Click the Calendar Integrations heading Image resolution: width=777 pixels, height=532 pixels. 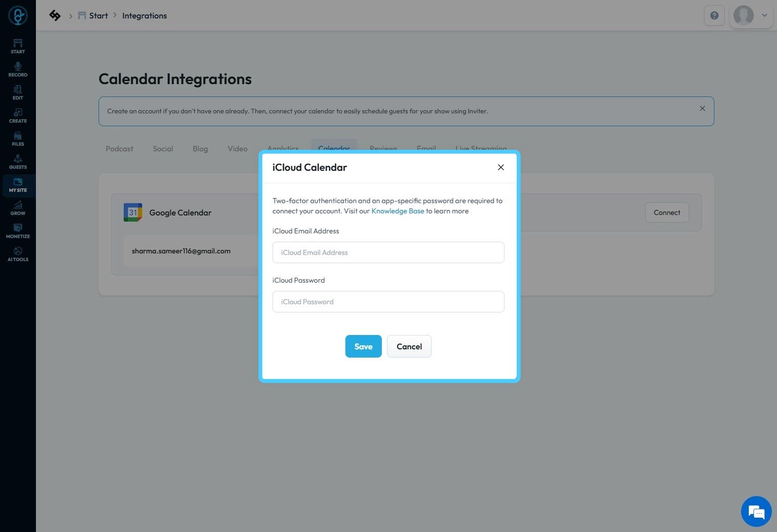pyautogui.click(x=175, y=79)
